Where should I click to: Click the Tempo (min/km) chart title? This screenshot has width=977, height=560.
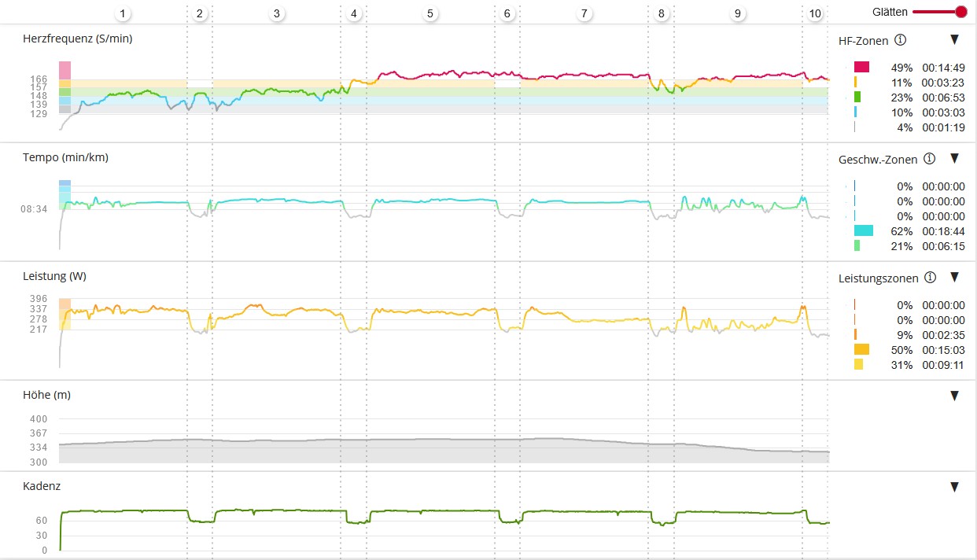pyautogui.click(x=66, y=157)
